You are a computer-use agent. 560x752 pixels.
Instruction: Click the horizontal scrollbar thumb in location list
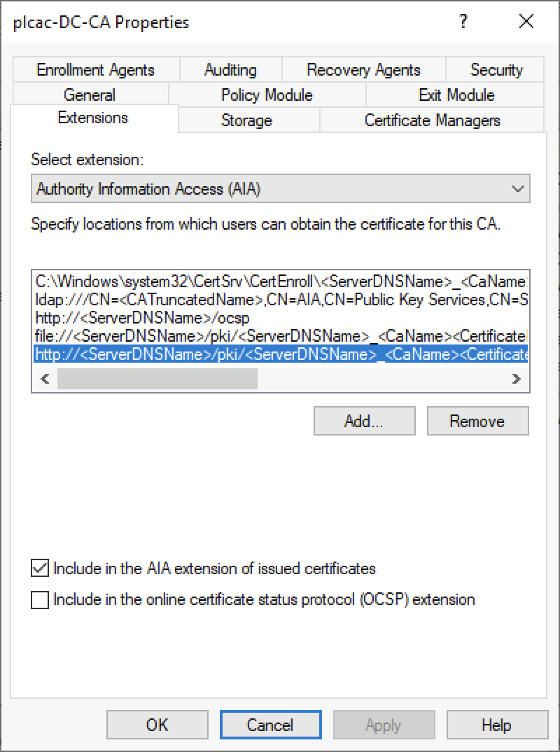tap(157, 379)
